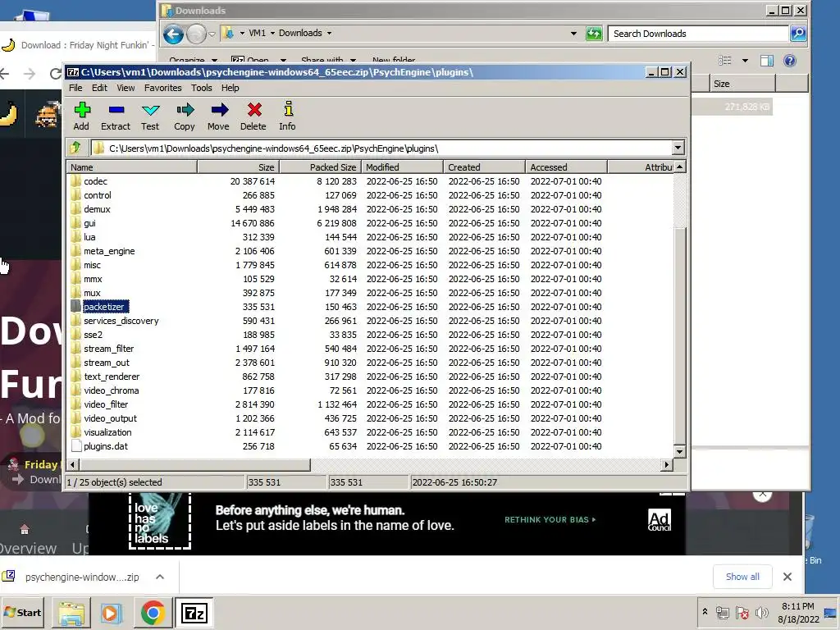Click the RETHINK YOUR BIAS ad link
The image size is (840, 630).
point(550,519)
